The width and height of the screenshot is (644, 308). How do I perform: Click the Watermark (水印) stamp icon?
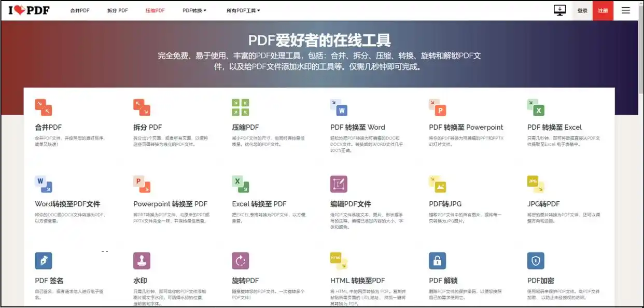[142, 261]
